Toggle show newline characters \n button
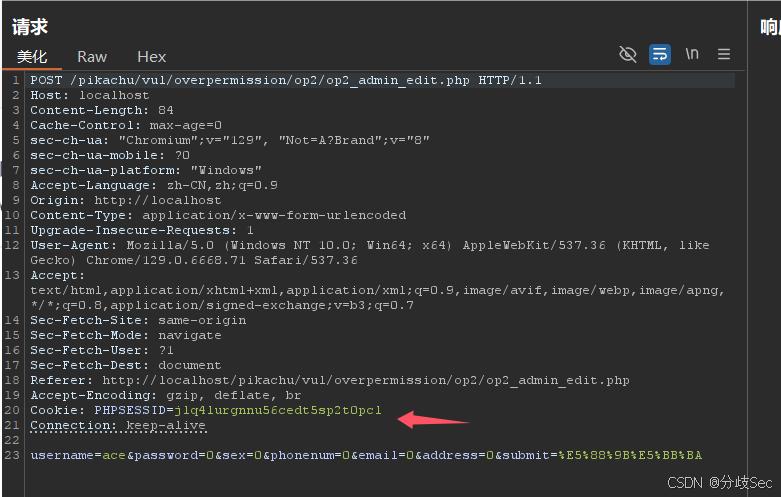781x497 pixels. coord(692,54)
